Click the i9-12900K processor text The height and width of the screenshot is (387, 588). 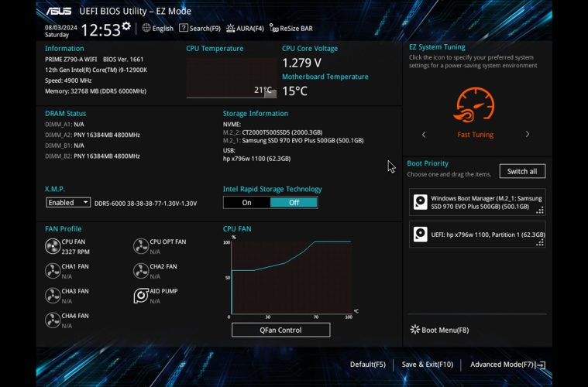coord(96,70)
